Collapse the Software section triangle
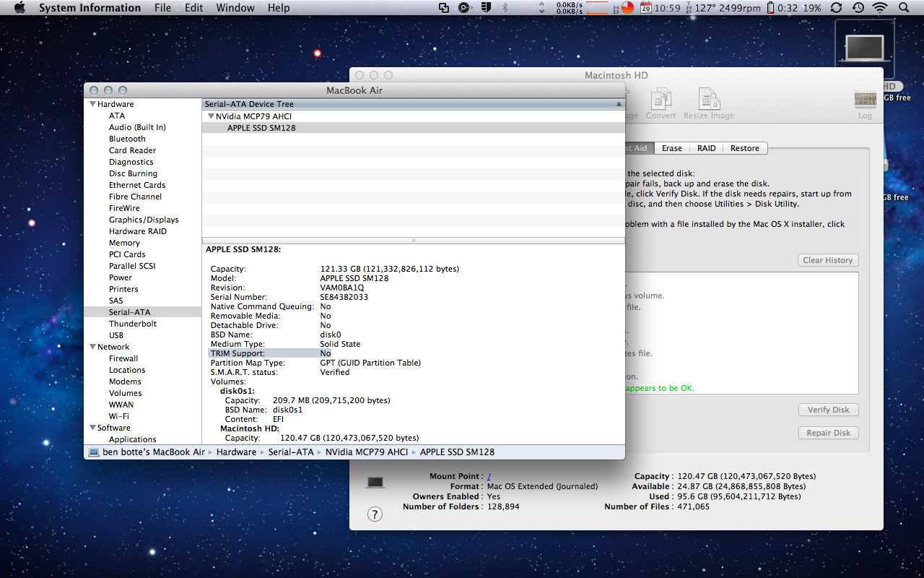This screenshot has width=924, height=578. [x=92, y=428]
